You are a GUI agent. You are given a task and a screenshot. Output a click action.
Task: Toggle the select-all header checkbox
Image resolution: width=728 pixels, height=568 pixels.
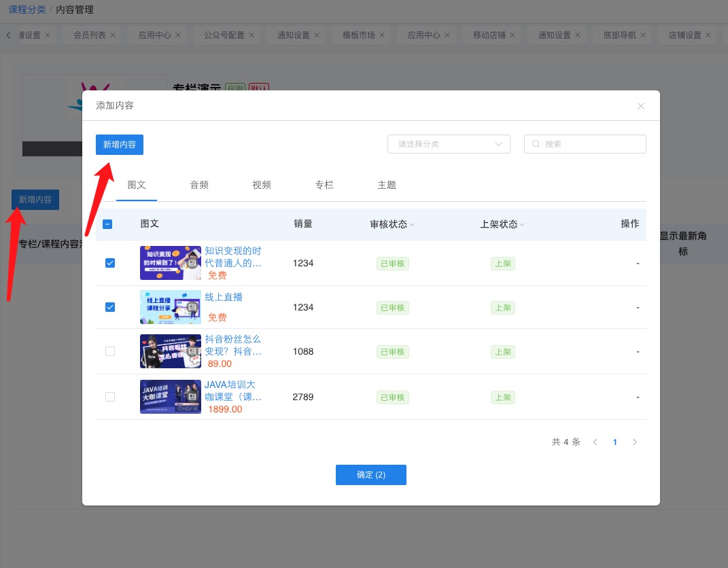click(107, 224)
